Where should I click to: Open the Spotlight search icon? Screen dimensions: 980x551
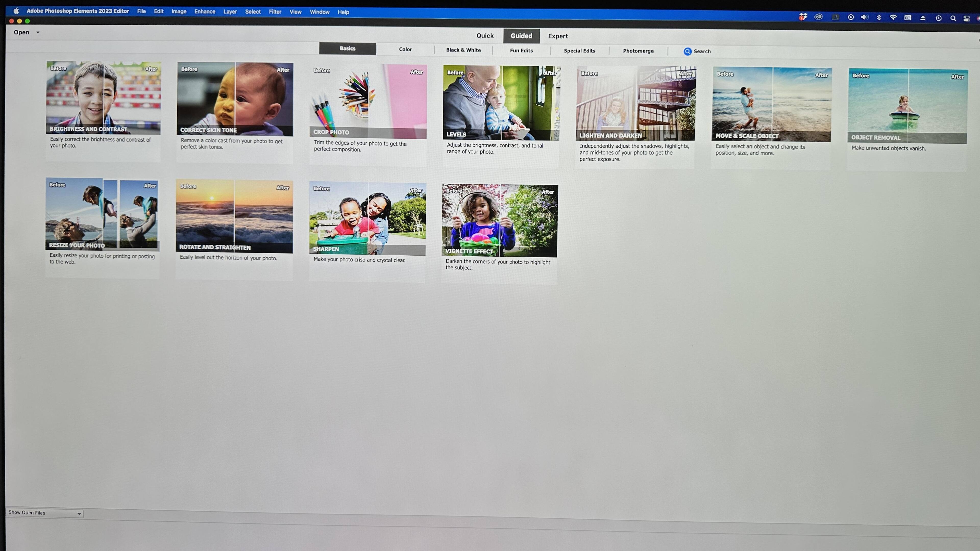953,18
